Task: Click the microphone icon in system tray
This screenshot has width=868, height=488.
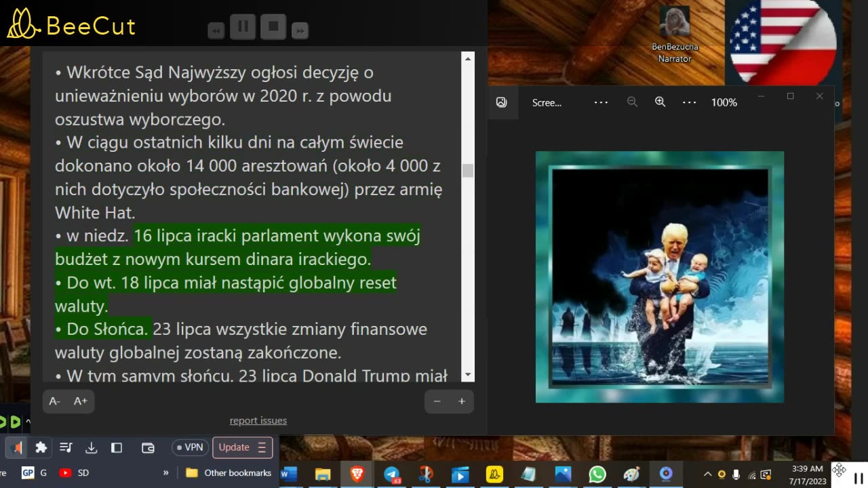Action: click(736, 474)
